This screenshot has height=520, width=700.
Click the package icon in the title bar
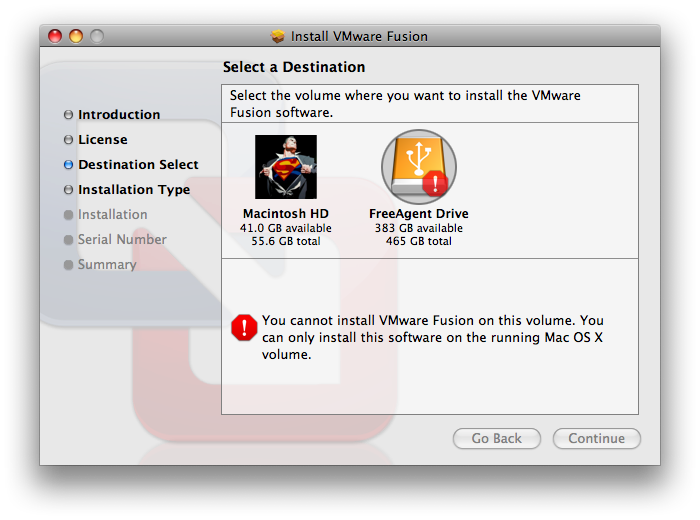click(x=278, y=36)
